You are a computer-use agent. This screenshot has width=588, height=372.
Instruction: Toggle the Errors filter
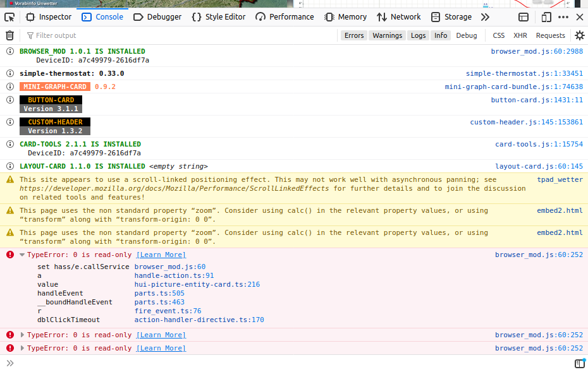pos(353,35)
